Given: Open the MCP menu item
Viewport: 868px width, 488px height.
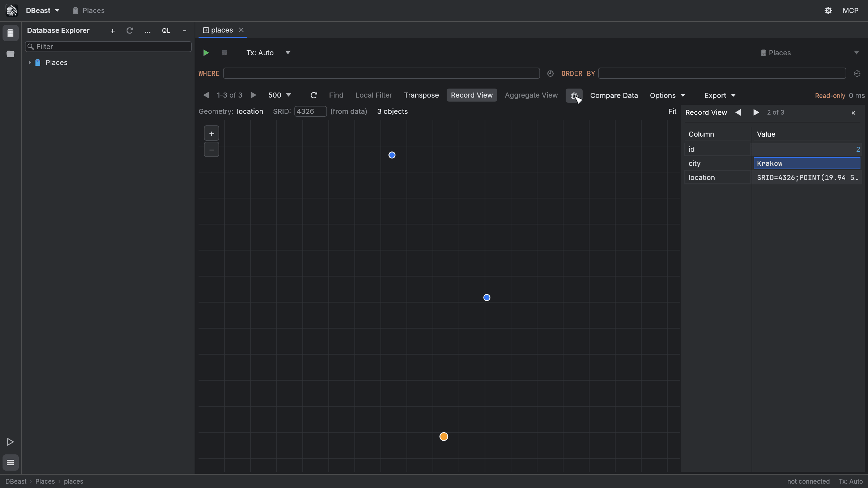Looking at the screenshot, I should [x=850, y=10].
